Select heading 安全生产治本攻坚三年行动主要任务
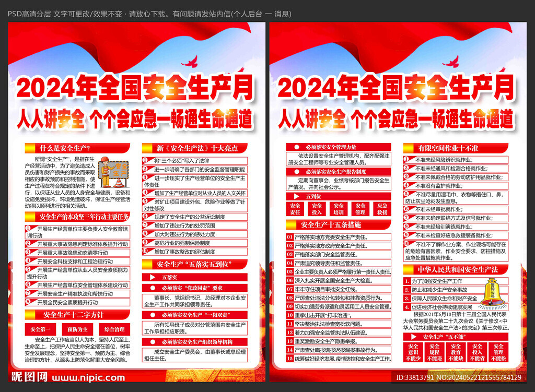This screenshot has height=392, width=535. 77,217
